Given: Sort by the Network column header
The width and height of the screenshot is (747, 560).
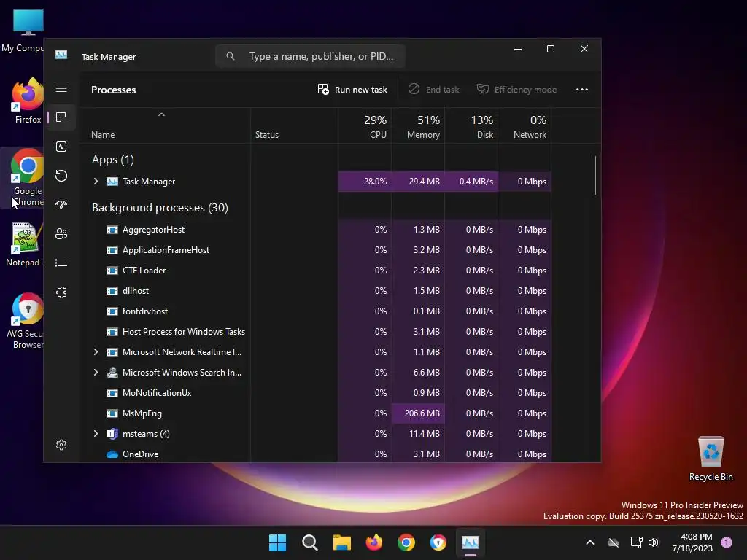Looking at the screenshot, I should 525,127.
